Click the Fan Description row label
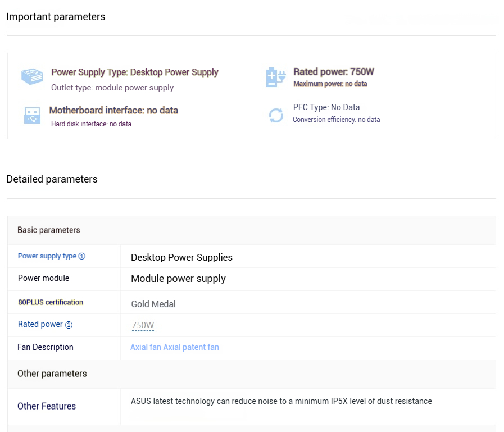504x432 pixels. (x=46, y=347)
